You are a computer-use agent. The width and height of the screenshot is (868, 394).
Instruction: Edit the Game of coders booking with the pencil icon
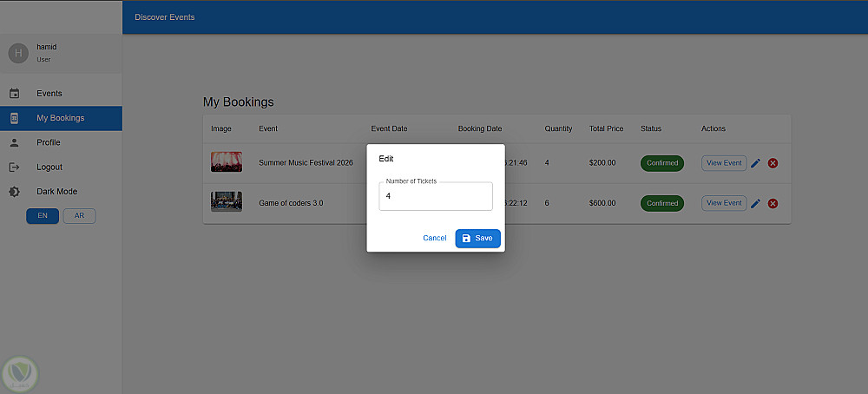756,204
